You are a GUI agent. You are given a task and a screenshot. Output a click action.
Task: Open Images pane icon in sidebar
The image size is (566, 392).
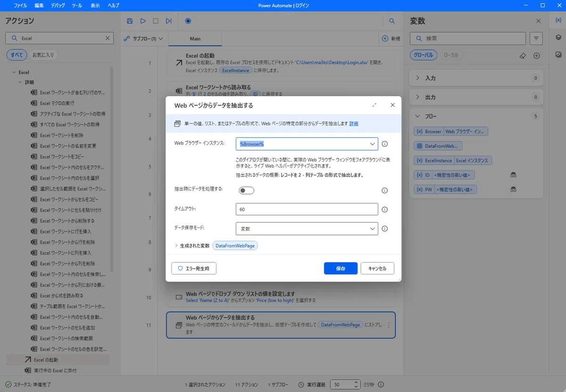(x=558, y=54)
